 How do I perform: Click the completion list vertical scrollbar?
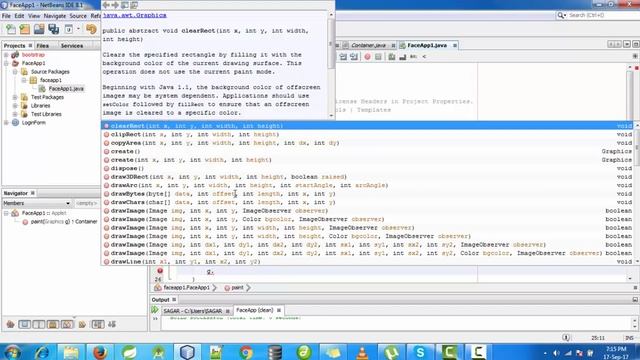pyautogui.click(x=637, y=193)
